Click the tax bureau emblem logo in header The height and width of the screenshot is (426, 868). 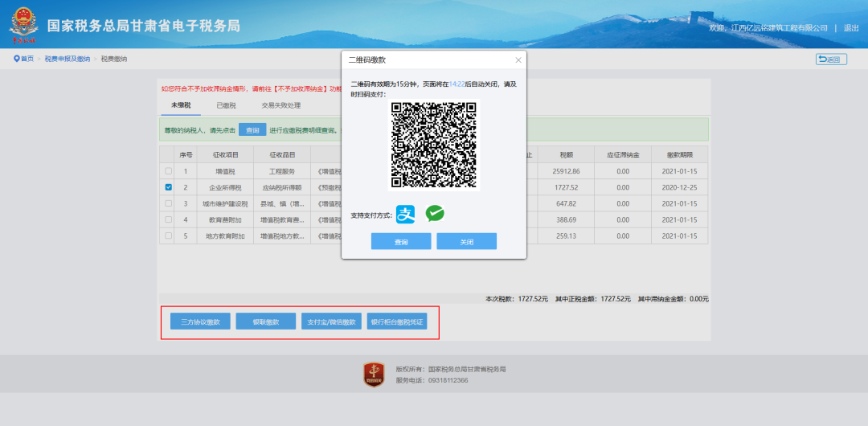pos(24,27)
